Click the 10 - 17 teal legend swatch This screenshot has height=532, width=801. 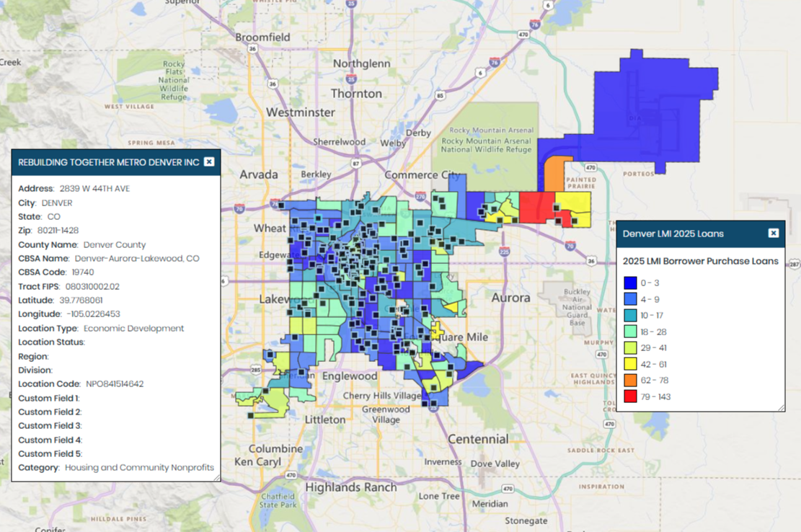pos(630,316)
